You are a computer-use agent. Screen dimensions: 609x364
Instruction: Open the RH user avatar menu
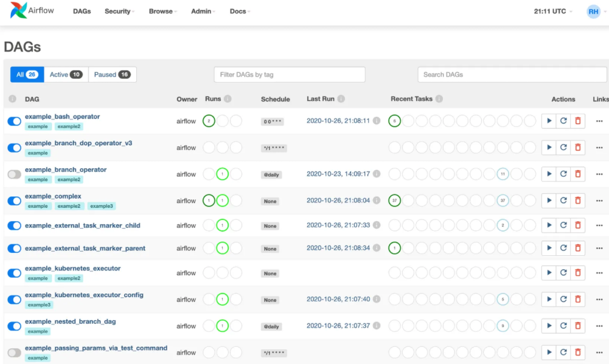[x=593, y=12]
